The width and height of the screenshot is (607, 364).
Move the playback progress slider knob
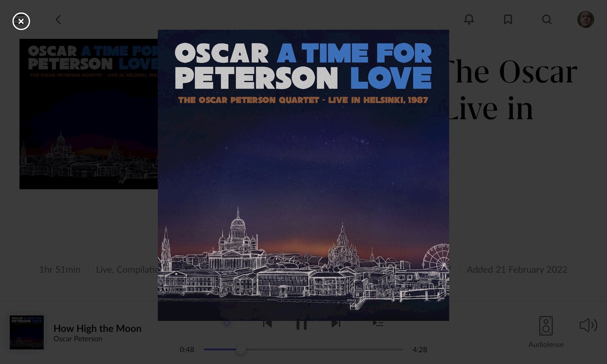tap(241, 350)
